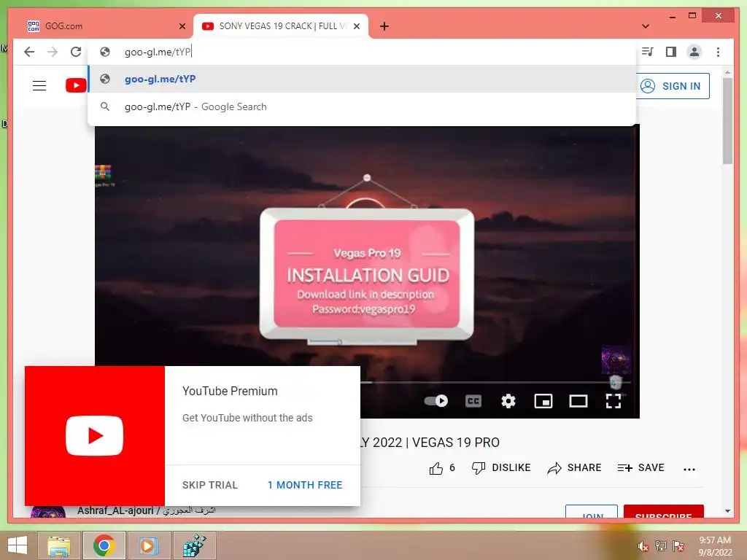Close the SONY VEGAS YouTube tab
The height and width of the screenshot is (560, 747).
click(356, 26)
